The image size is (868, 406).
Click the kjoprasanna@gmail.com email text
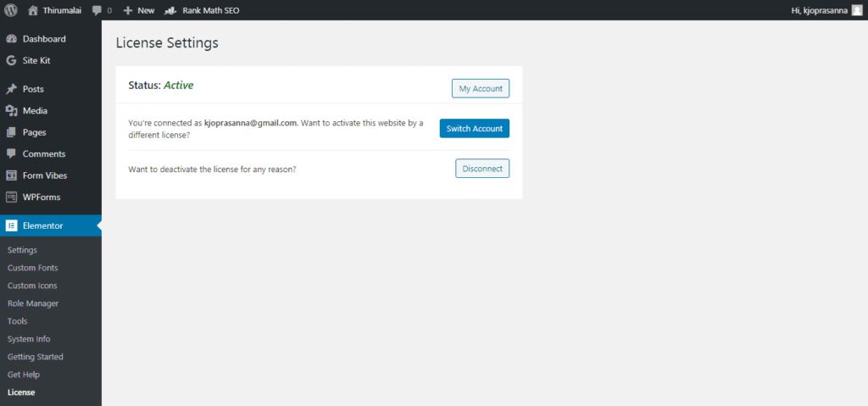[x=251, y=123]
